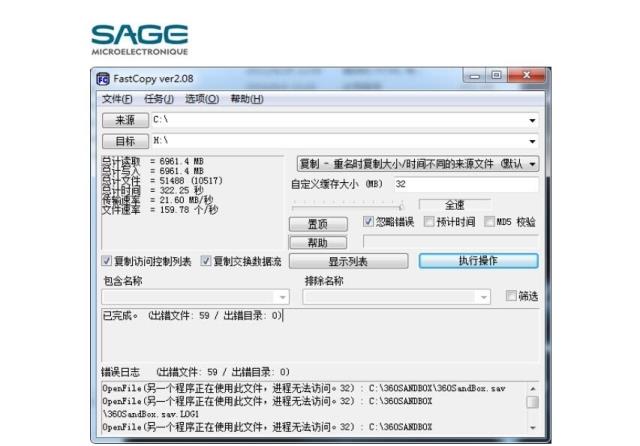Screen dimensions: 640x446
Task: Click the FastCopy app icon in title bar
Action: point(103,79)
